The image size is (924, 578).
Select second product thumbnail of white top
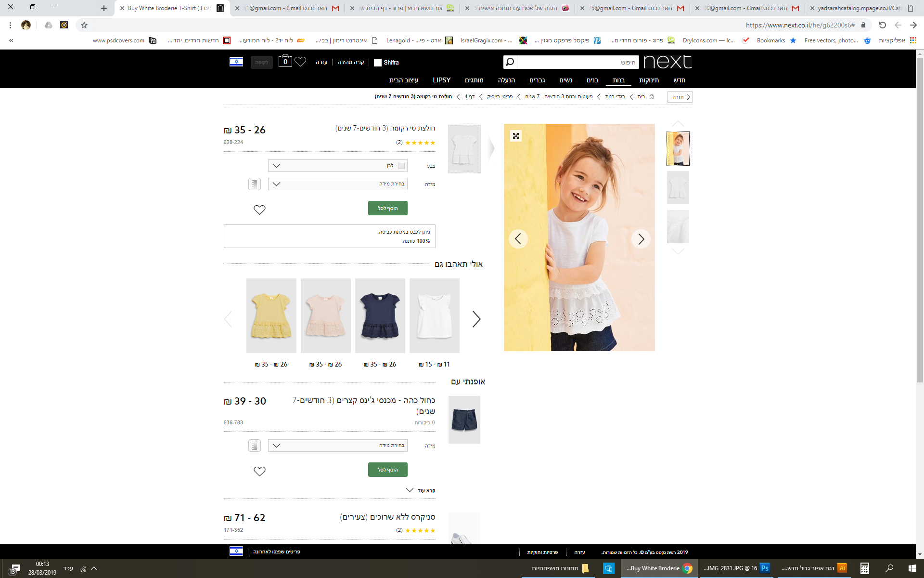678,188
